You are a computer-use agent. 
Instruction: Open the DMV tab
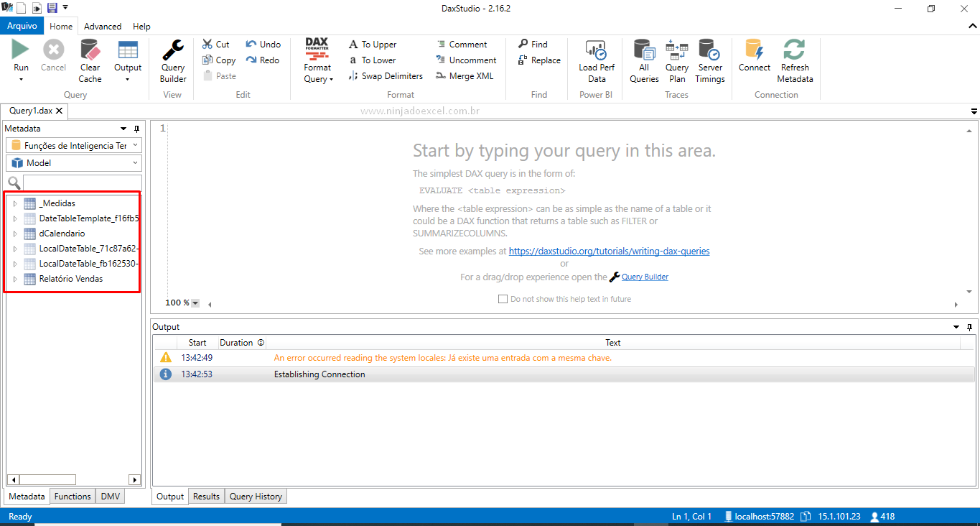tap(110, 497)
